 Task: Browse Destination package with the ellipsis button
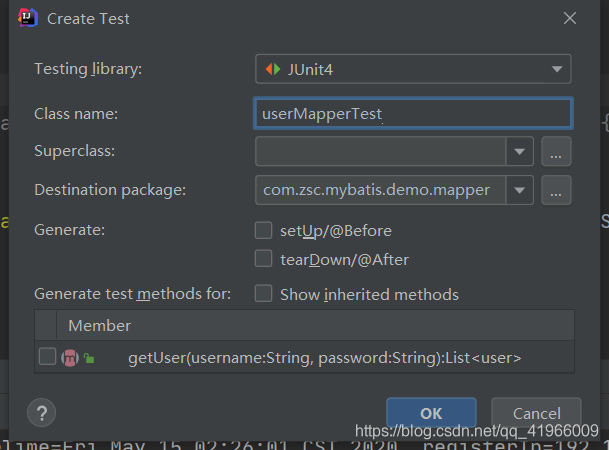click(x=556, y=190)
